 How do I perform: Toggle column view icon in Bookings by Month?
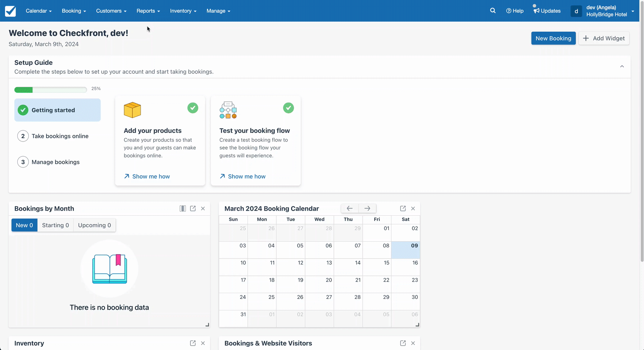pos(183,208)
